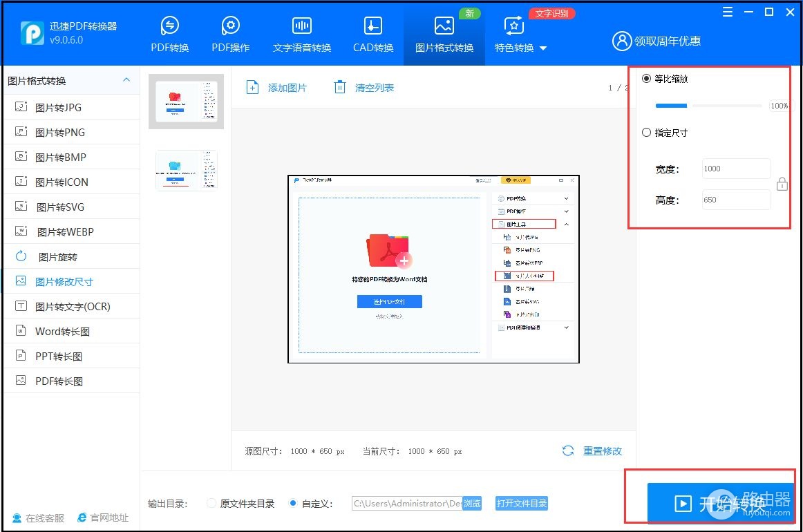
Task: Click the trash icon beside 清空列表
Action: 339,87
